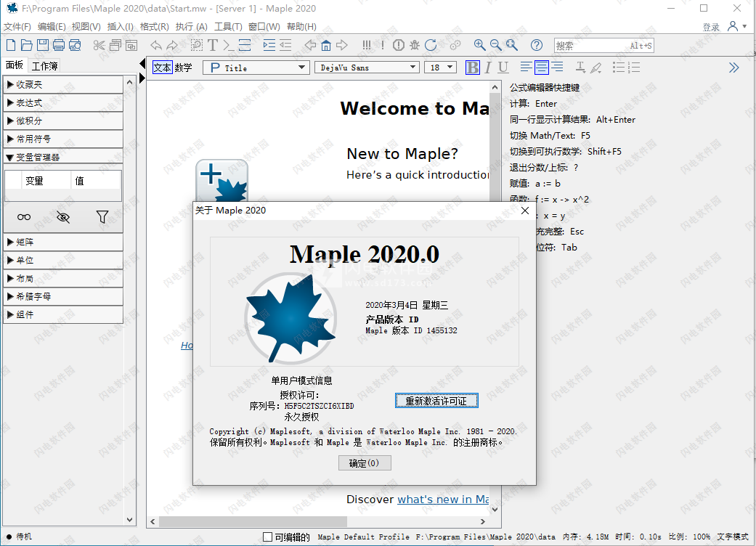Open help with the question mark icon
Screen dimensions: 756x546
click(536, 45)
